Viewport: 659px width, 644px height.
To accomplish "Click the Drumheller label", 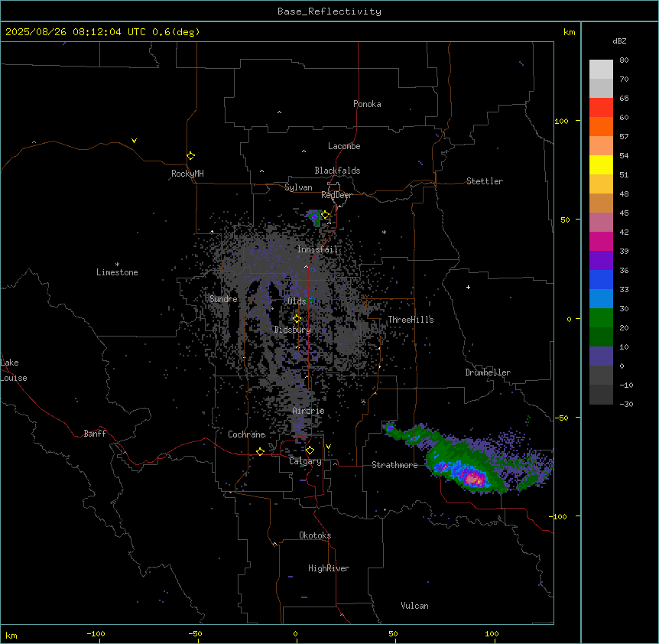I will (488, 372).
